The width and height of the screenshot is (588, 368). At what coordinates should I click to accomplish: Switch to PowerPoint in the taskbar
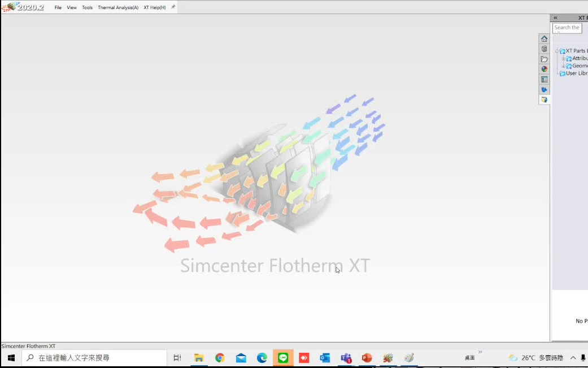click(x=367, y=358)
